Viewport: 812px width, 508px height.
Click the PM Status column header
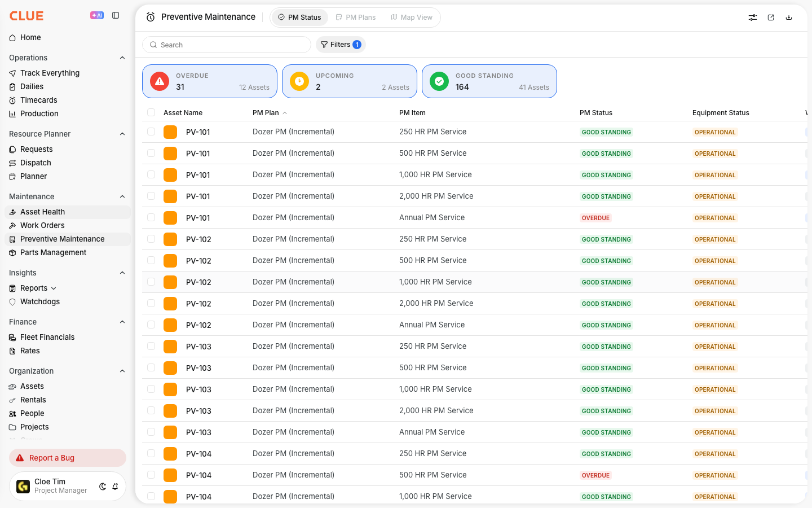(596, 113)
